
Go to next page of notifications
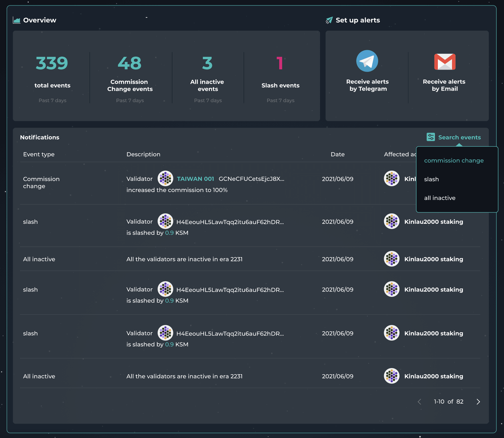pos(478,402)
